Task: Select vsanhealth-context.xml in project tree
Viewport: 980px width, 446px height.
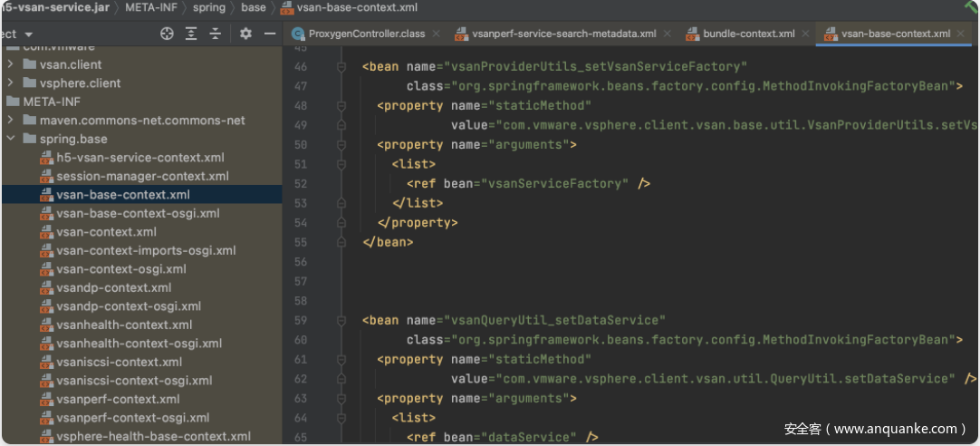Action: pyautogui.click(x=124, y=325)
